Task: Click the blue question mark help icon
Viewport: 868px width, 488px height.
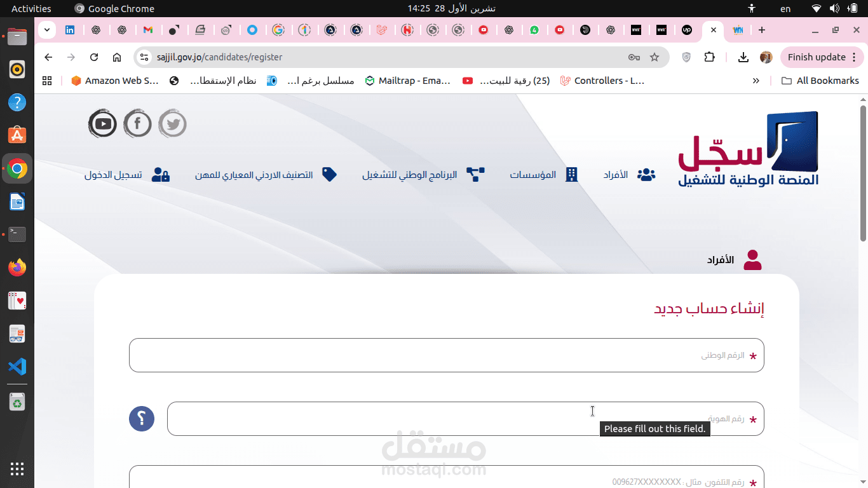Action: [x=142, y=419]
